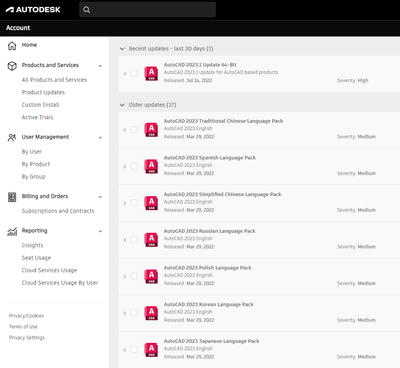
Task: Click 'Released: Jul 14, 2022' text
Action: [x=188, y=80]
